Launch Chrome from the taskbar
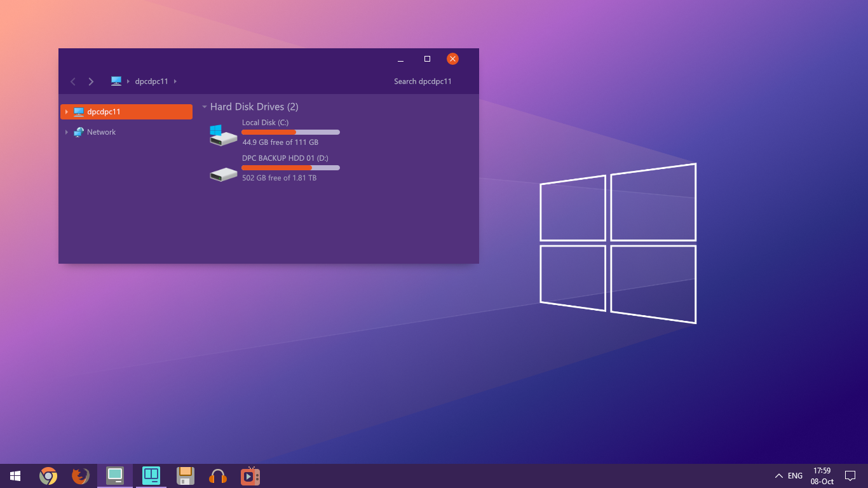 (x=48, y=476)
